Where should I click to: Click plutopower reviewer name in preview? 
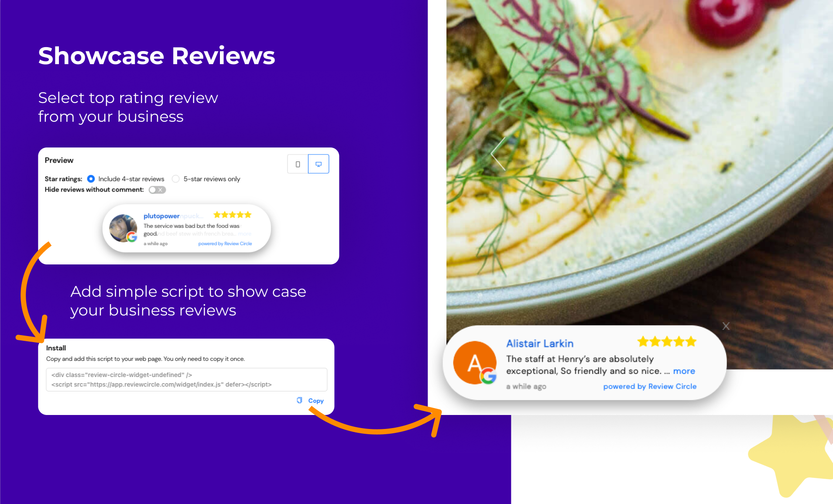pyautogui.click(x=161, y=216)
